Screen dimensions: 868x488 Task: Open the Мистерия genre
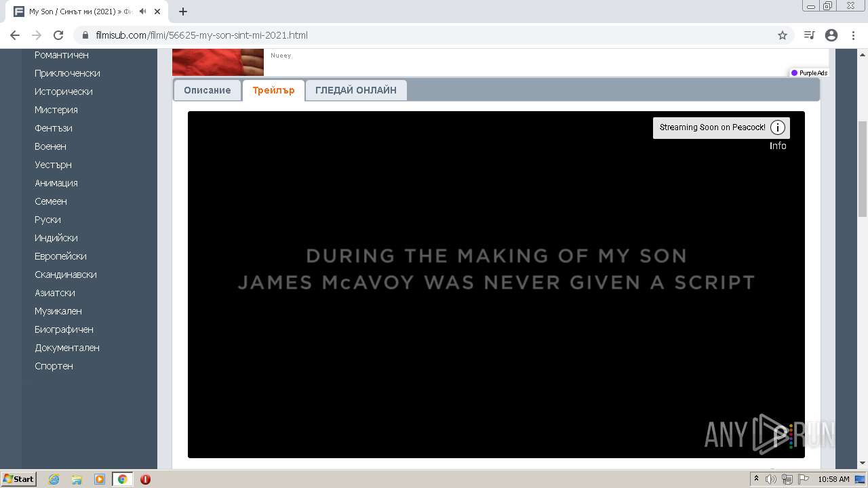pos(56,110)
